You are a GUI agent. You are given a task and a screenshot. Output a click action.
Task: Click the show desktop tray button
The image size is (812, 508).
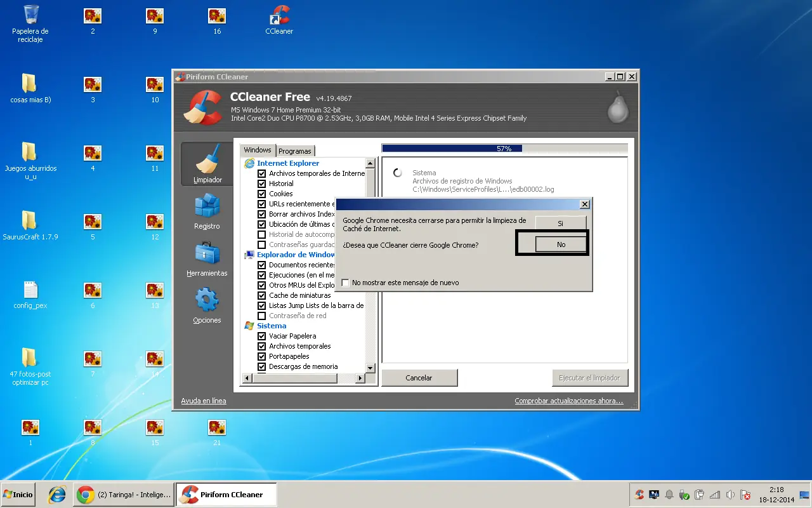[x=805, y=495]
